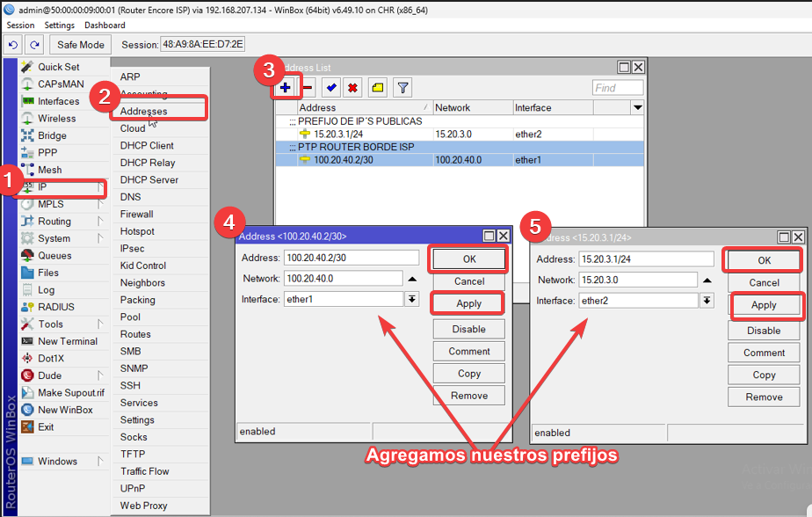Click the redo arrow in toolbar
812x517 pixels.
34,44
